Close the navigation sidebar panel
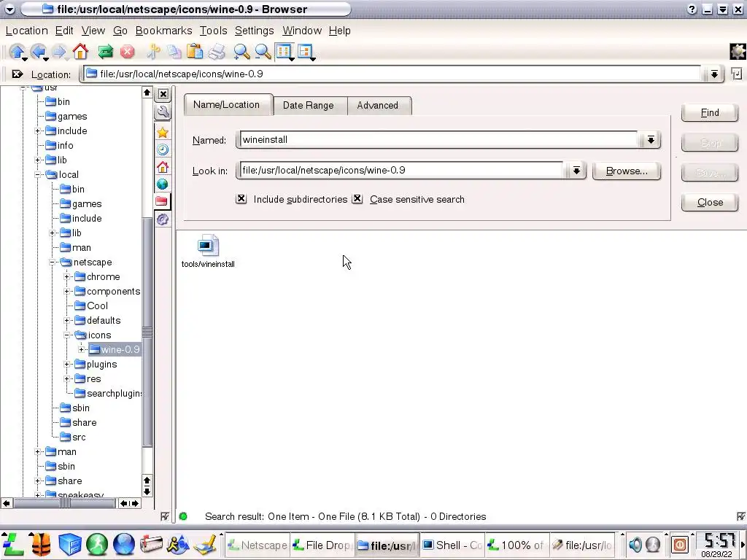 coord(163,94)
